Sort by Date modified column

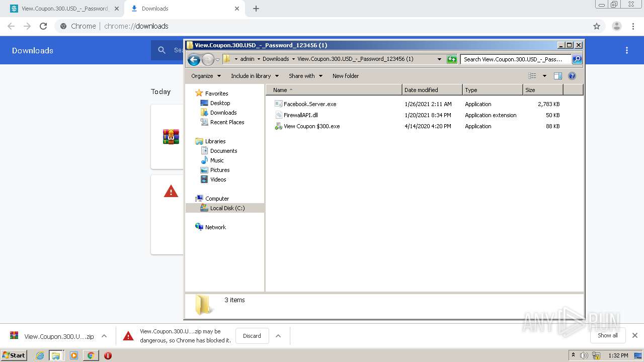(x=432, y=90)
